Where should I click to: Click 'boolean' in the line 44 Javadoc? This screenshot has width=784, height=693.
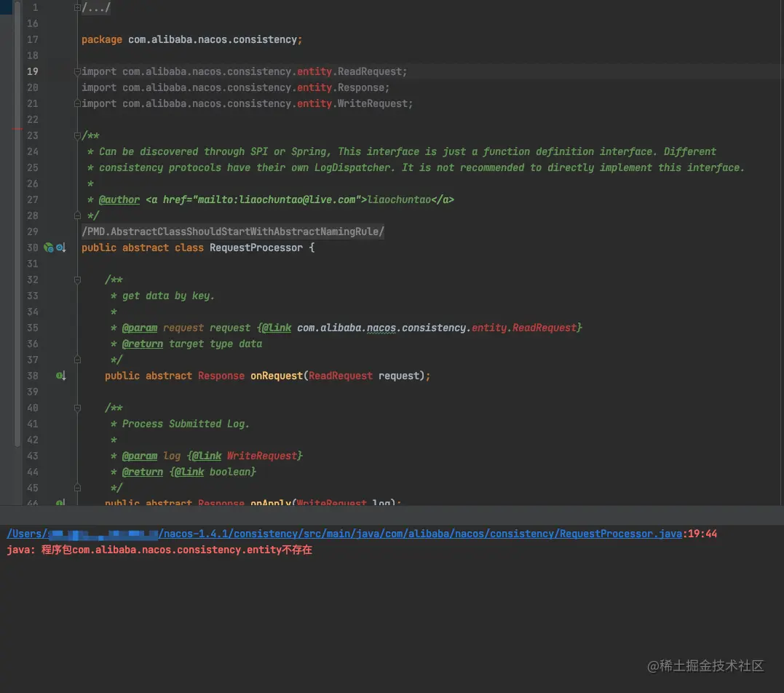[229, 472]
